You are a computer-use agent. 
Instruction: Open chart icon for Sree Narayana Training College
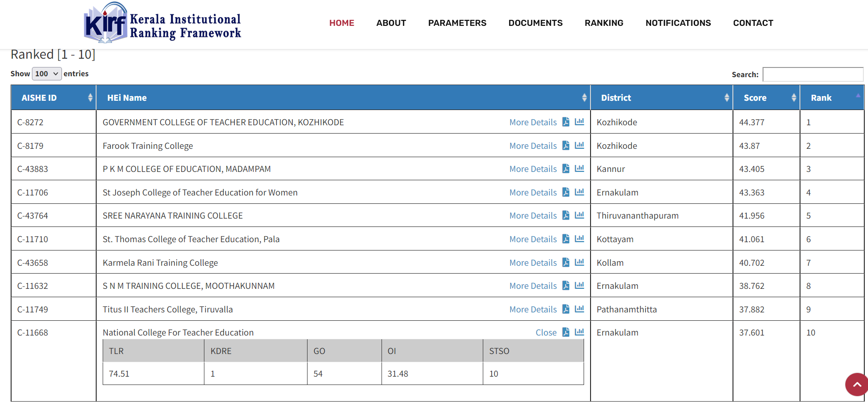point(579,215)
